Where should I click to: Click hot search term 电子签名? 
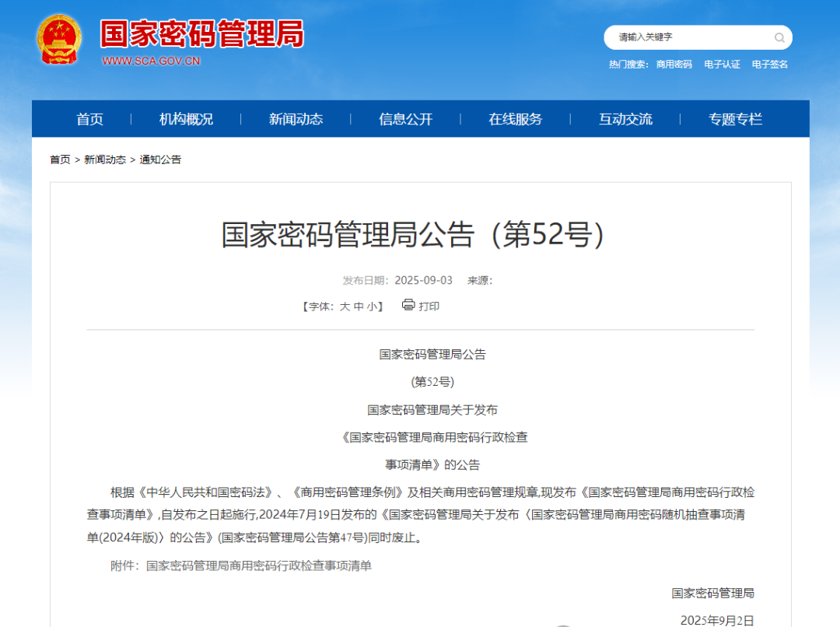coord(769,65)
